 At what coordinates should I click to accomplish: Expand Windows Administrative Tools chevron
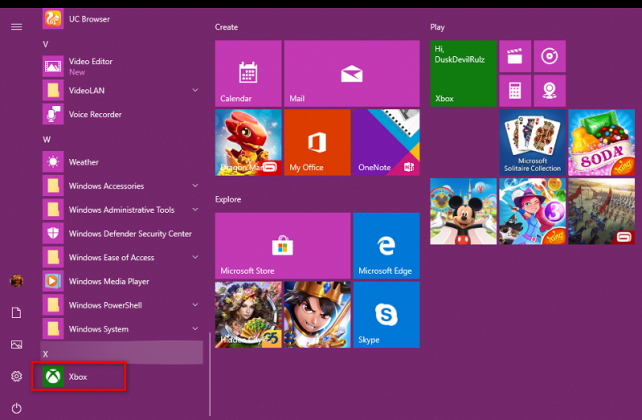coord(195,209)
